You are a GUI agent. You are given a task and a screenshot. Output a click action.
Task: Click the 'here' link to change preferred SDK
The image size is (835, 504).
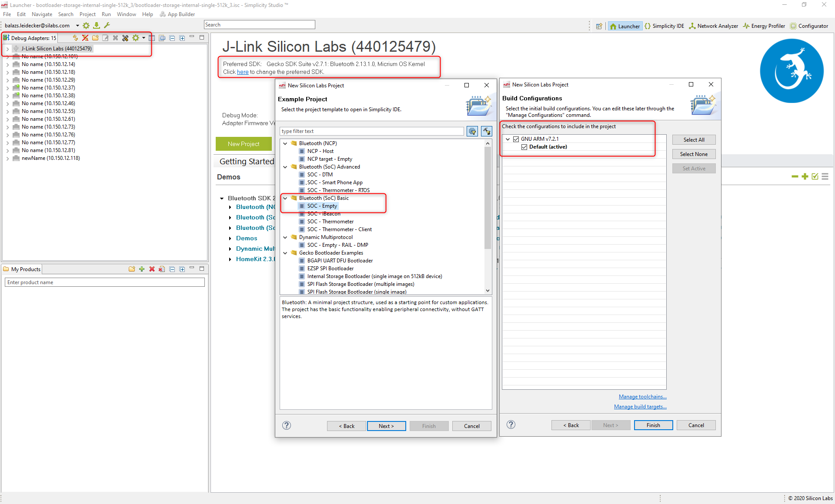click(243, 72)
